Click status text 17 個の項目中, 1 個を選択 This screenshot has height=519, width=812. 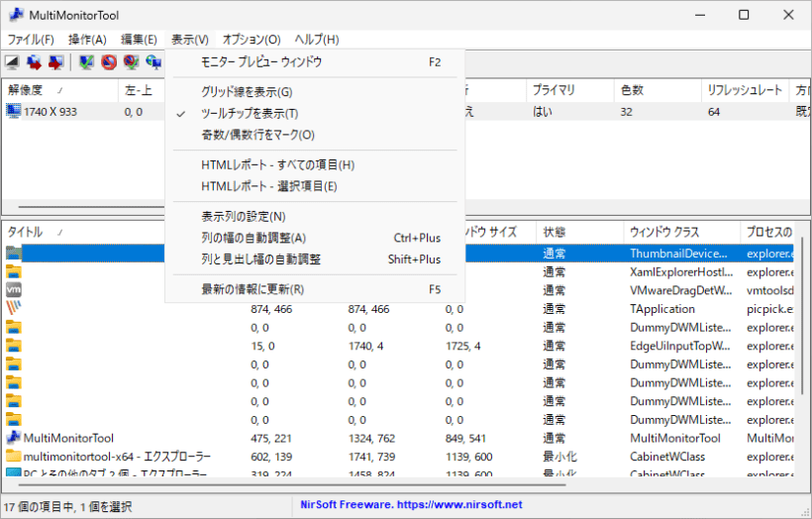pos(67,506)
